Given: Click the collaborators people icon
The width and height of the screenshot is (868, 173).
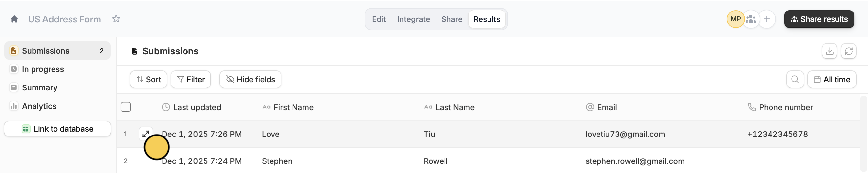Looking at the screenshot, I should click(751, 19).
